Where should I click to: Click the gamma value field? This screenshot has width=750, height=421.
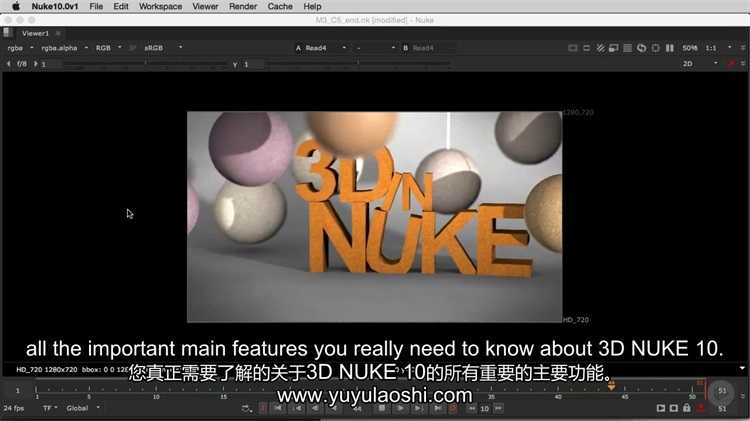coord(253,64)
